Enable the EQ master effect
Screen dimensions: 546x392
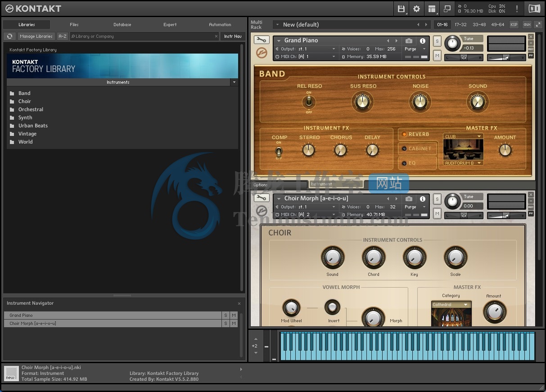coord(404,163)
